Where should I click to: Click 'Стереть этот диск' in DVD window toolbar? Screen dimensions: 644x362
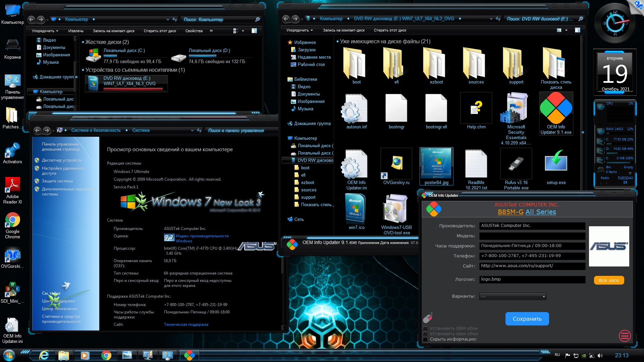point(390,30)
